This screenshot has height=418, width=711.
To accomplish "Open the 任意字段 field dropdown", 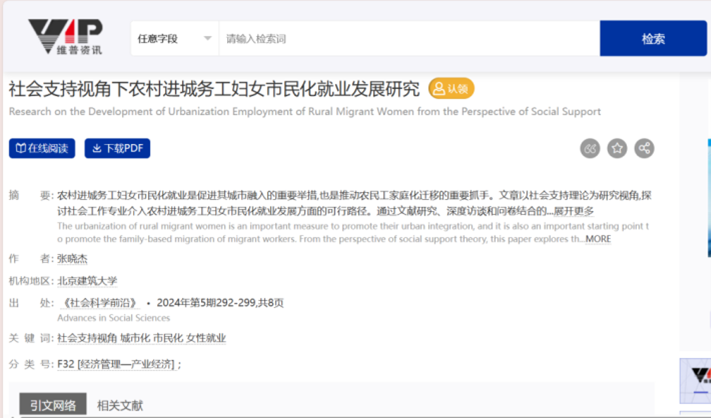I will (x=174, y=39).
